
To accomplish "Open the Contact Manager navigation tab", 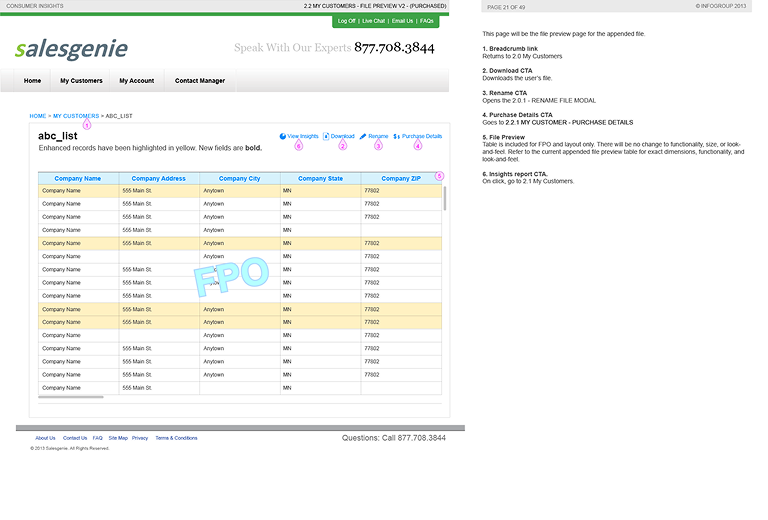I will tap(200, 81).
